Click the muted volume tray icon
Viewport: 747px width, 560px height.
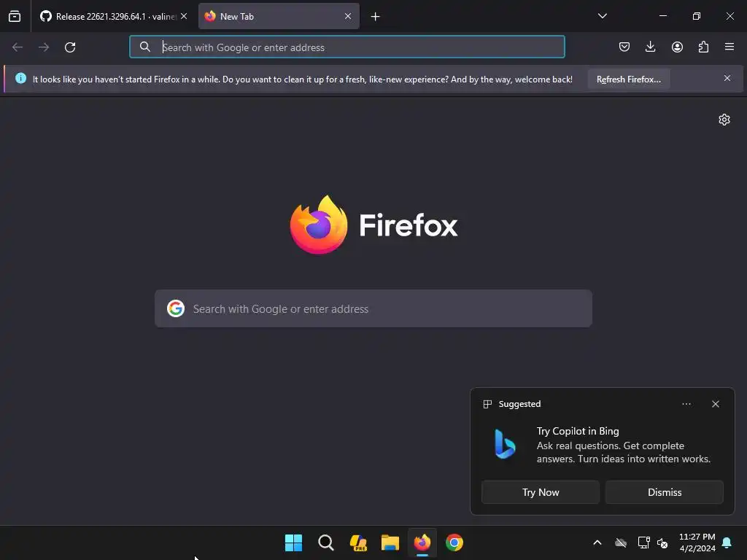tap(662, 542)
